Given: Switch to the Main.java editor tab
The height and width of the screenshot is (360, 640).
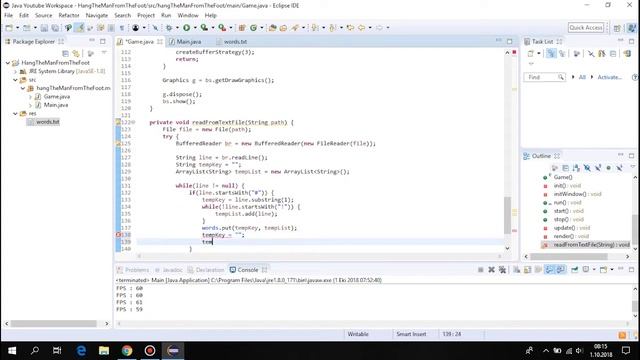Looking at the screenshot, I should [186, 42].
